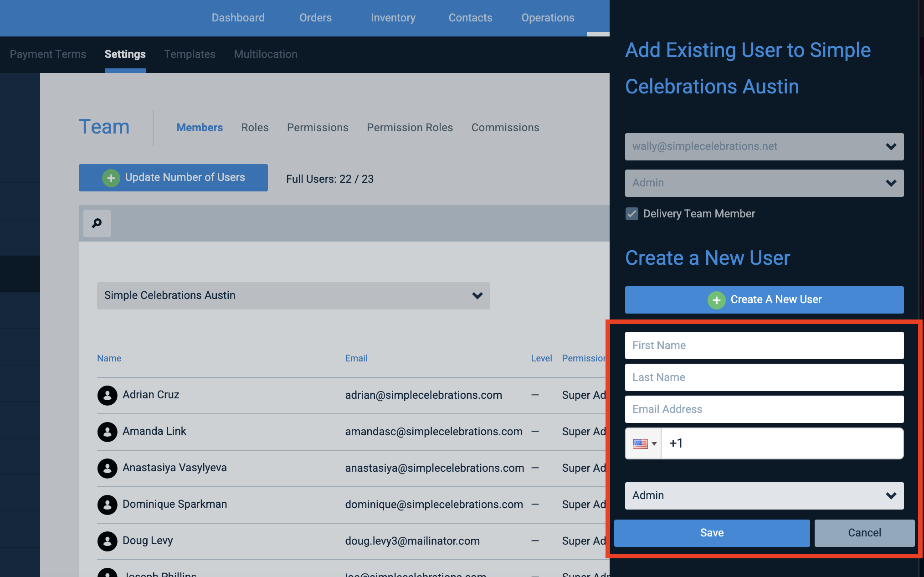Image resolution: width=924 pixels, height=577 pixels.
Task: Click the Last Name input field
Action: [x=764, y=377]
